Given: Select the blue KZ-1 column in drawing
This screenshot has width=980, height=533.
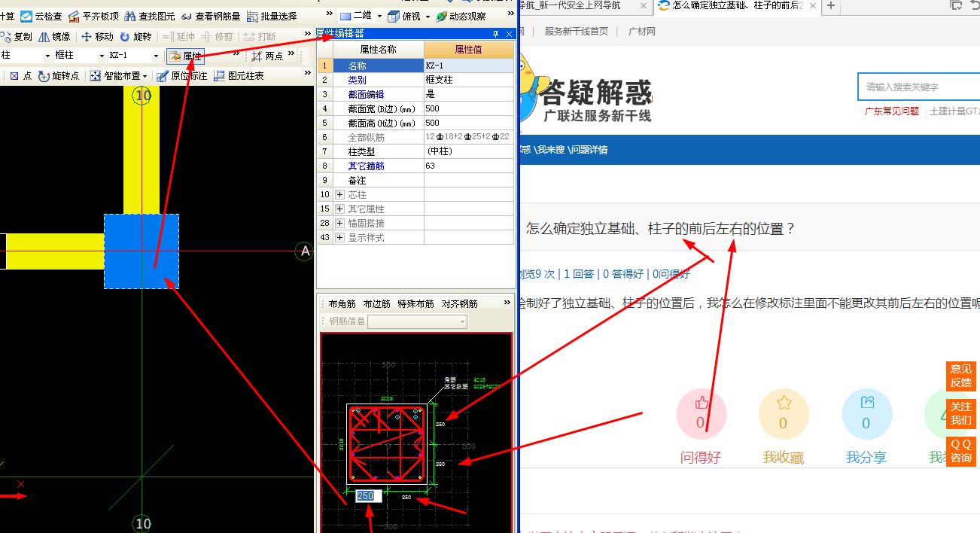Looking at the screenshot, I should pos(142,251).
